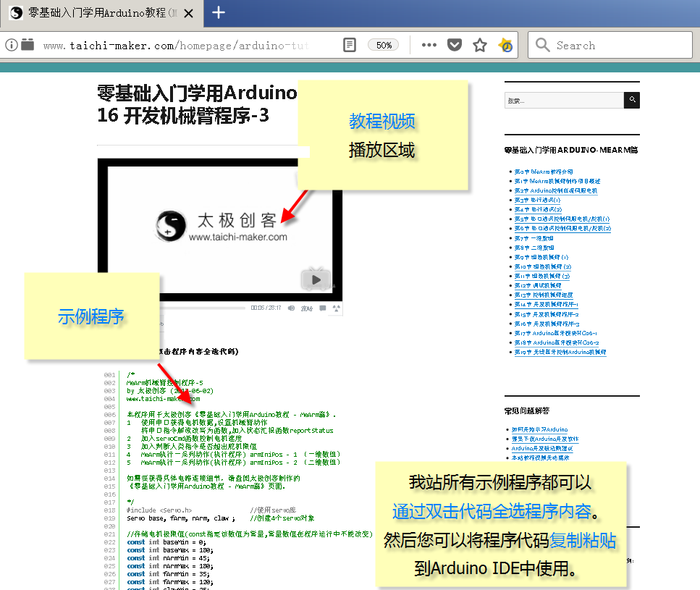Open lesson 第8节 二维数组
Image resolution: width=700 pixels, height=590 pixels.
[534, 248]
